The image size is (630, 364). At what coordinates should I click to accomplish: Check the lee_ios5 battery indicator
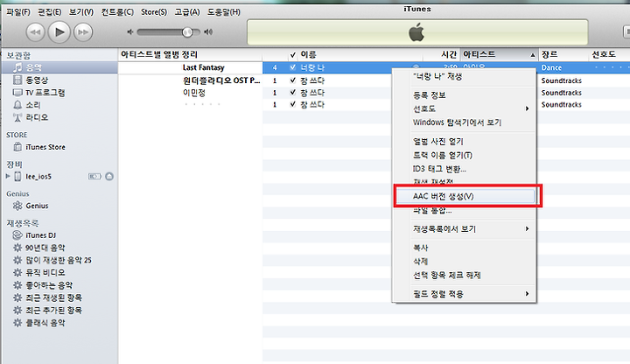point(94,177)
